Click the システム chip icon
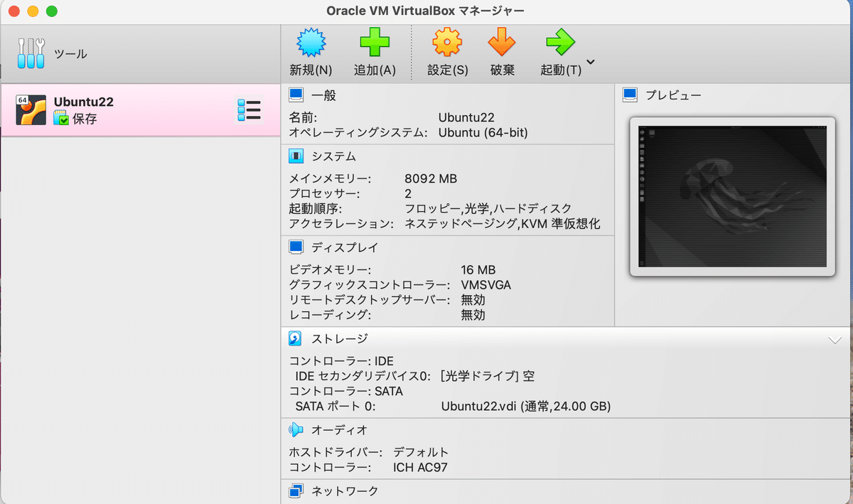The height and width of the screenshot is (504, 853). pos(296,156)
